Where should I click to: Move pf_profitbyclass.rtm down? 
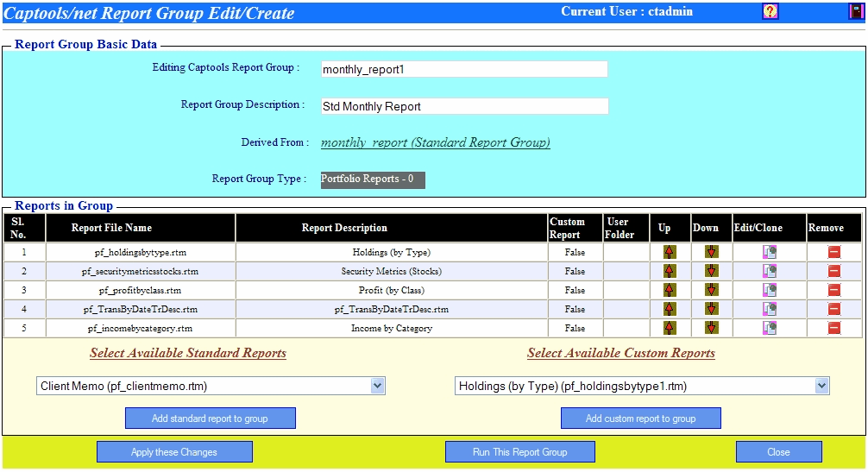[x=711, y=290]
